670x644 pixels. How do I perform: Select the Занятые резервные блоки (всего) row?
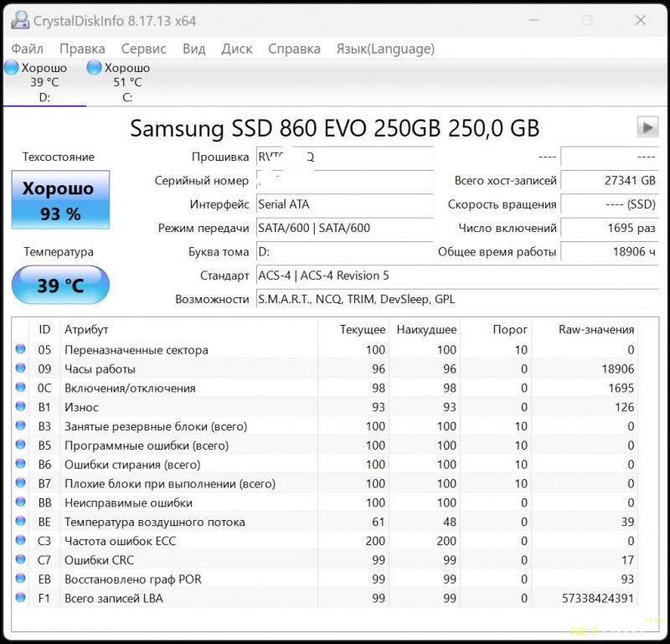325,426
